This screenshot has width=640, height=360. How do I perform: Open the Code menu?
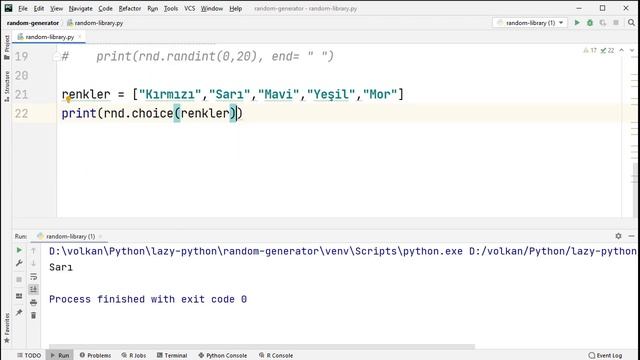105,8
